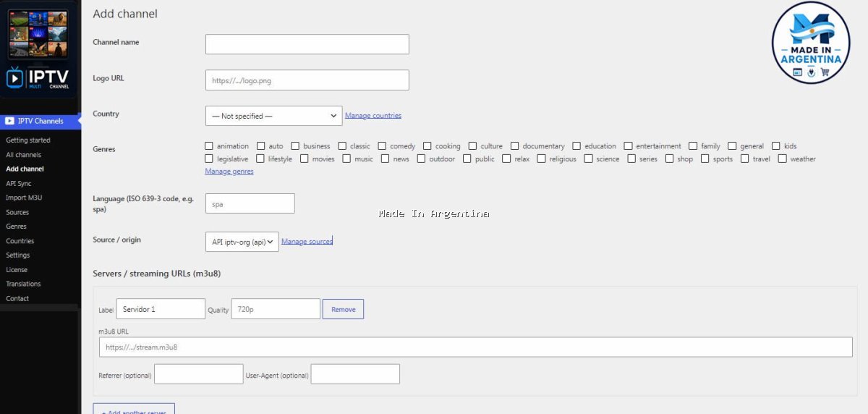
Task: Click the Made in Argentina badge logo
Action: [810, 42]
